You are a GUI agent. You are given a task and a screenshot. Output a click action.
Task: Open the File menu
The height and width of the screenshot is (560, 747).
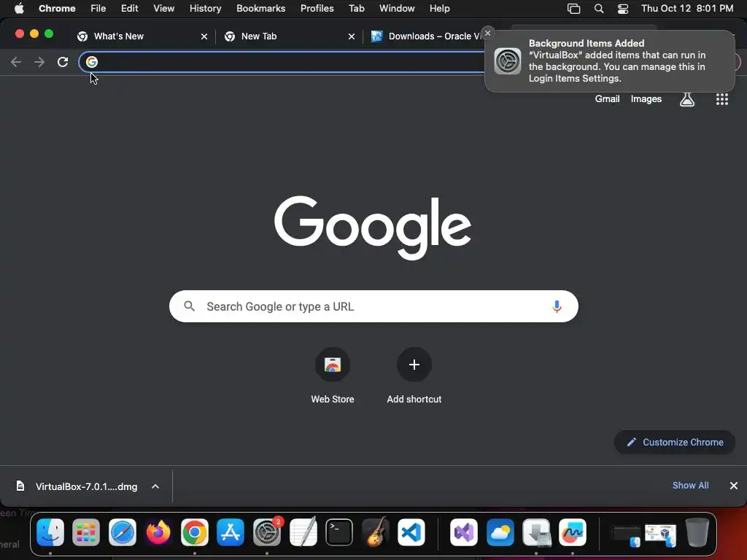[98, 9]
